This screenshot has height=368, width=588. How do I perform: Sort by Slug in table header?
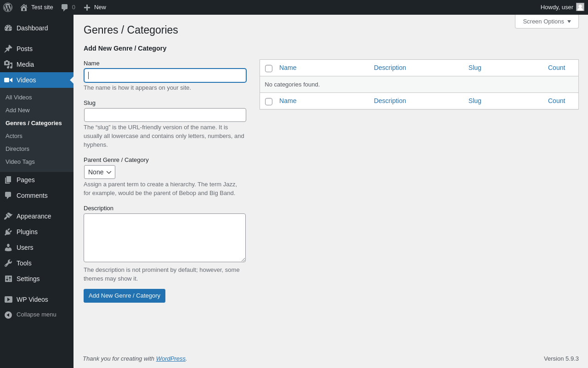point(475,68)
